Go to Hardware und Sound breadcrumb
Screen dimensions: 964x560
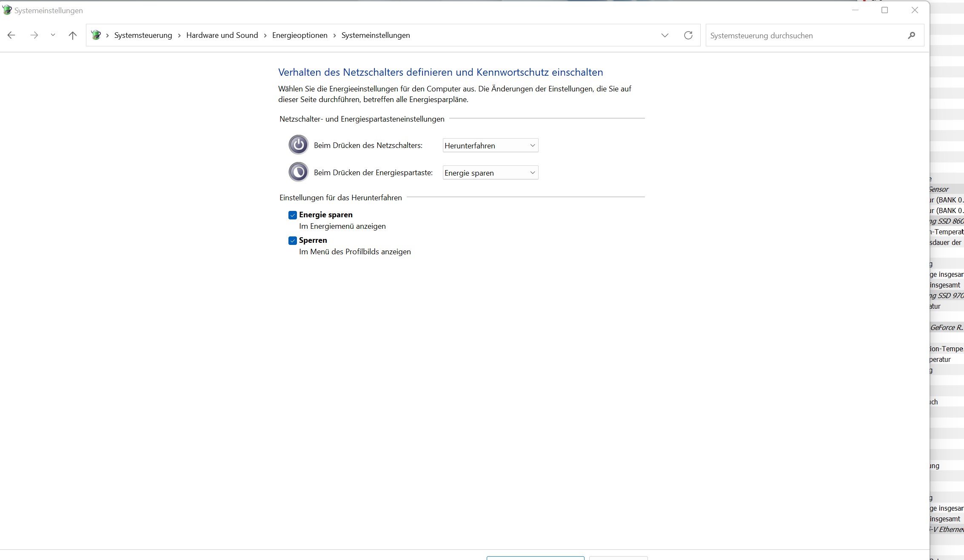coord(222,35)
